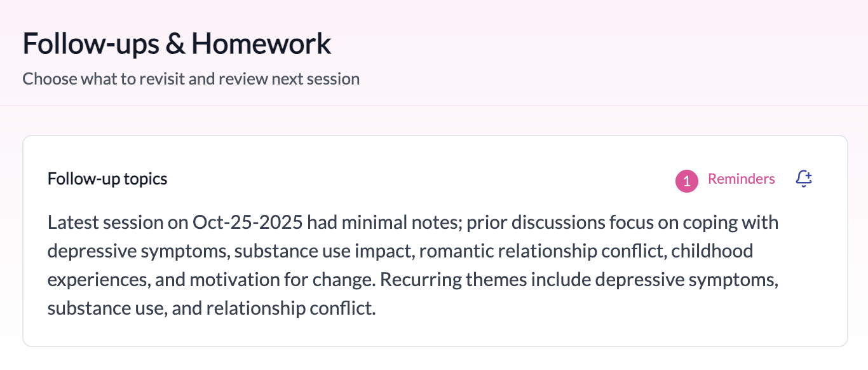
Task: Click the pink notification count badge
Action: 686,181
